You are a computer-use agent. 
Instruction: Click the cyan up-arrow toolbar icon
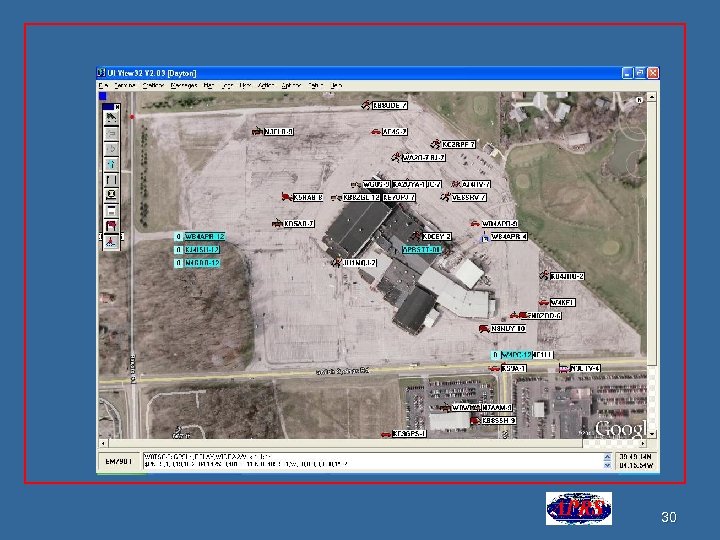[x=111, y=164]
